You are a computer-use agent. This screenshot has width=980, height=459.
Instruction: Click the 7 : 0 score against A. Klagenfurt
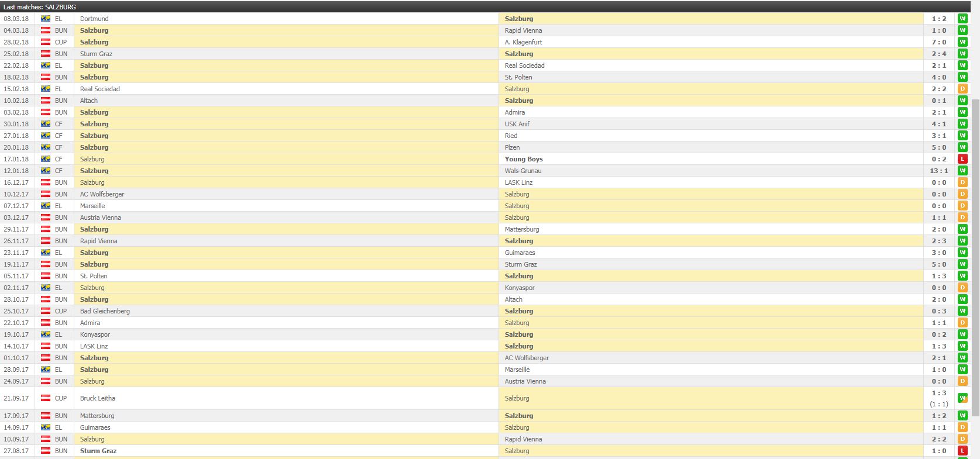[939, 42]
